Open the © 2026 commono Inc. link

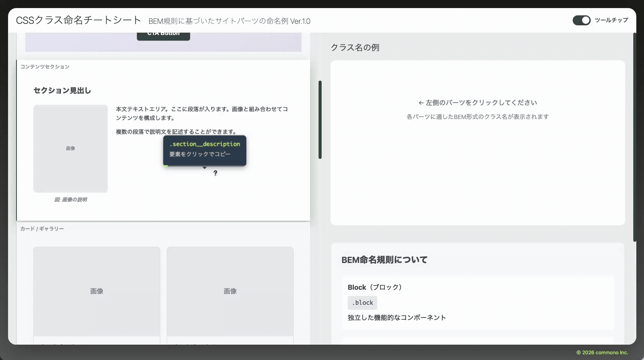pyautogui.click(x=602, y=352)
